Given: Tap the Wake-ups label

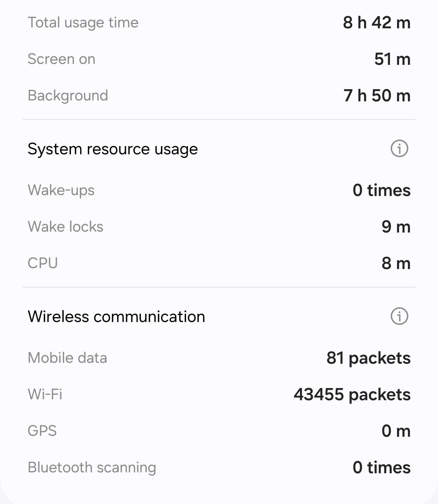Looking at the screenshot, I should point(61,190).
